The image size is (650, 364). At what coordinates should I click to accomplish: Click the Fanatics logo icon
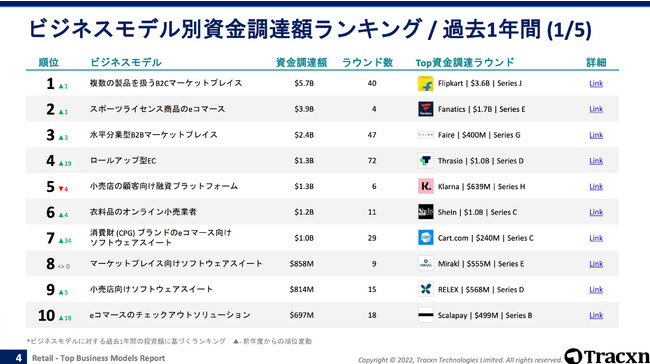point(425,109)
